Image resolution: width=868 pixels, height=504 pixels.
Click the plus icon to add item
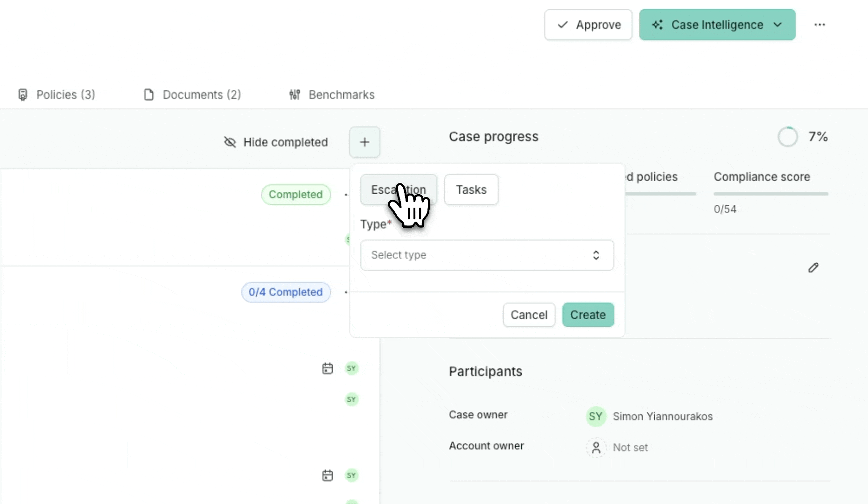click(x=364, y=142)
